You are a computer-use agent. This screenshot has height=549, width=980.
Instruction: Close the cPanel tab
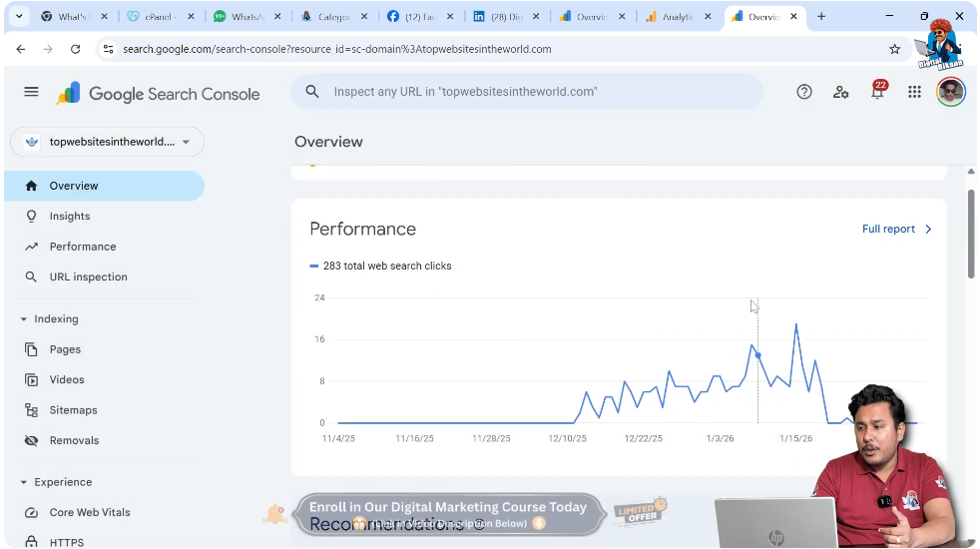point(191,17)
